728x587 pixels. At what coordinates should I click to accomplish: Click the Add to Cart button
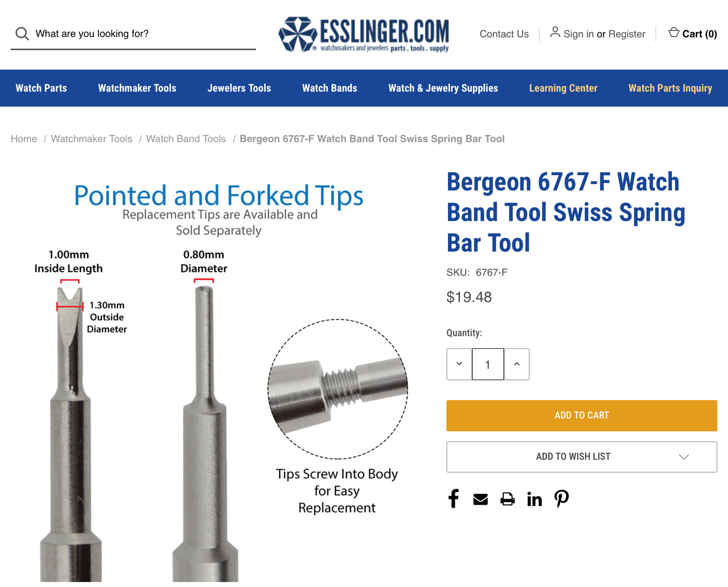click(x=582, y=416)
